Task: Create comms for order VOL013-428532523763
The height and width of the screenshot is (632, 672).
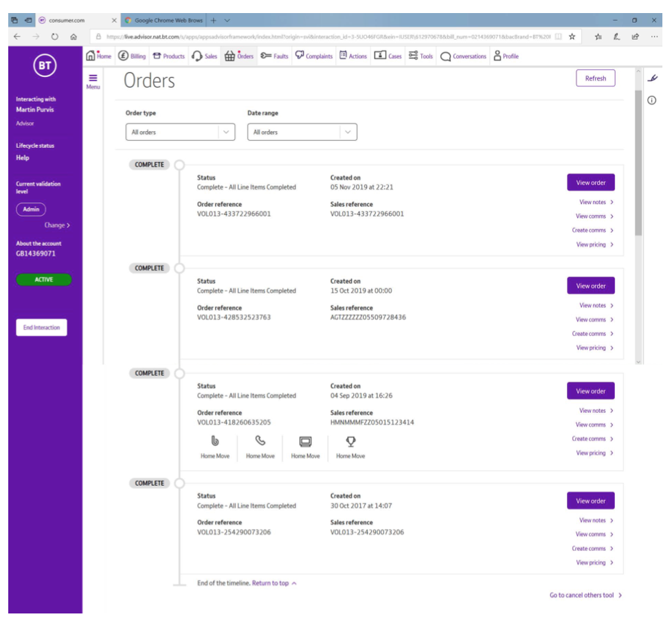Action: (593, 333)
